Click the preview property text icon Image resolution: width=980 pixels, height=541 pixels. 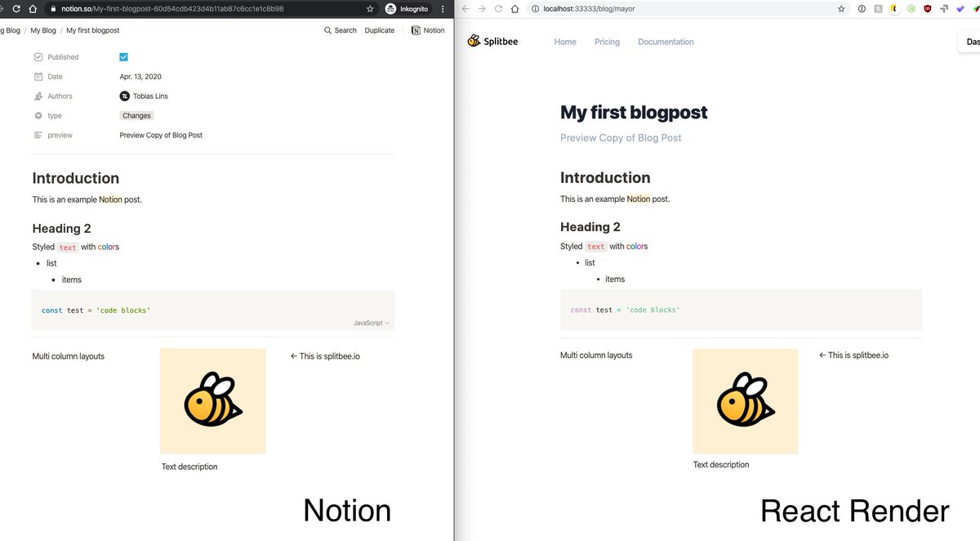point(38,136)
